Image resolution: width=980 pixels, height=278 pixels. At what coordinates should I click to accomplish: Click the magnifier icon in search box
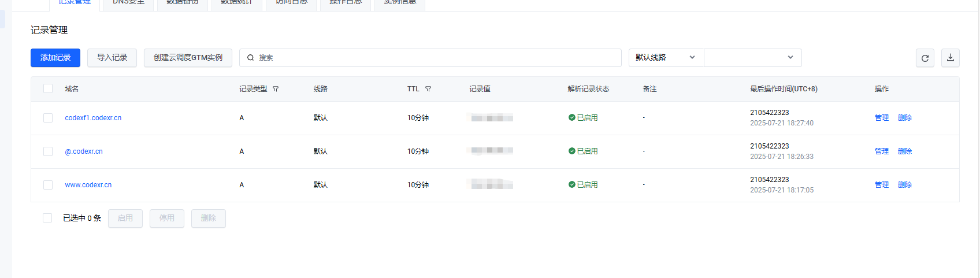[x=250, y=58]
